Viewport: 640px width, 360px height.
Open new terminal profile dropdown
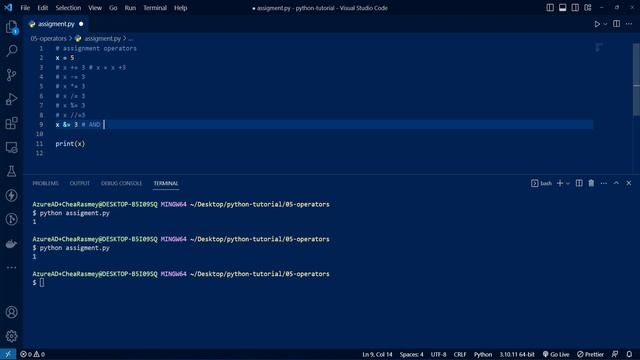(568, 183)
